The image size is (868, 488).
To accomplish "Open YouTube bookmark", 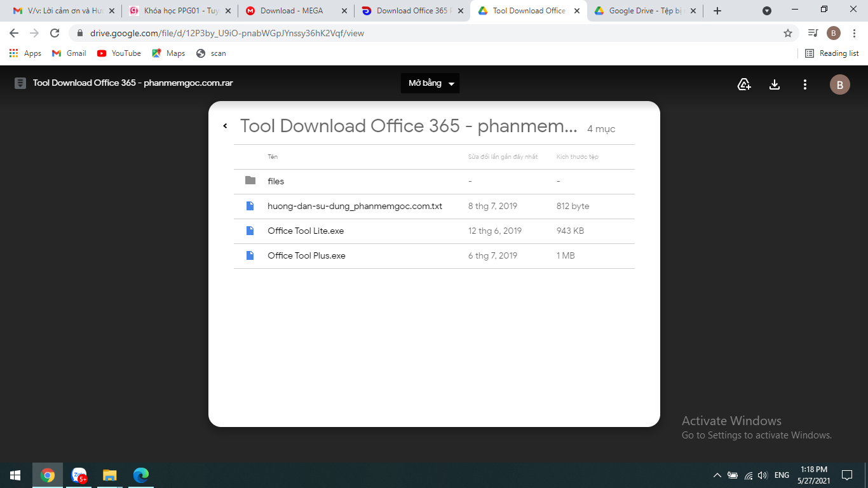I will [119, 53].
